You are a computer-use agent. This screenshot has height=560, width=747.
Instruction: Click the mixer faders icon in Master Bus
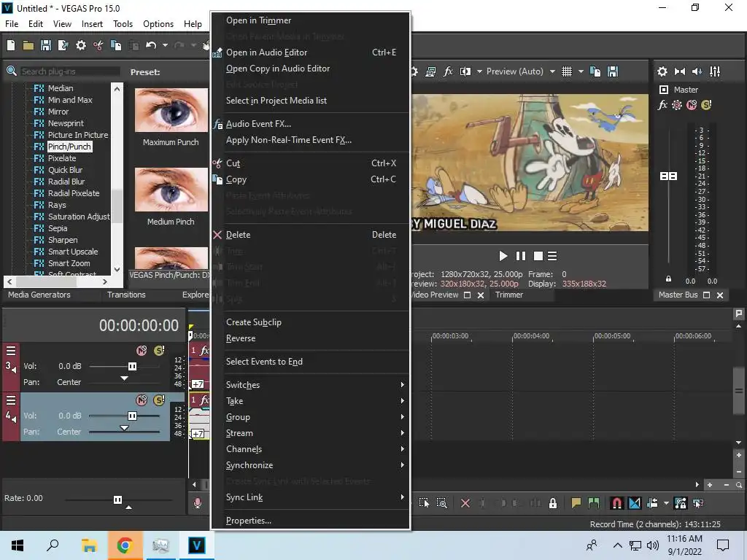[x=715, y=71]
